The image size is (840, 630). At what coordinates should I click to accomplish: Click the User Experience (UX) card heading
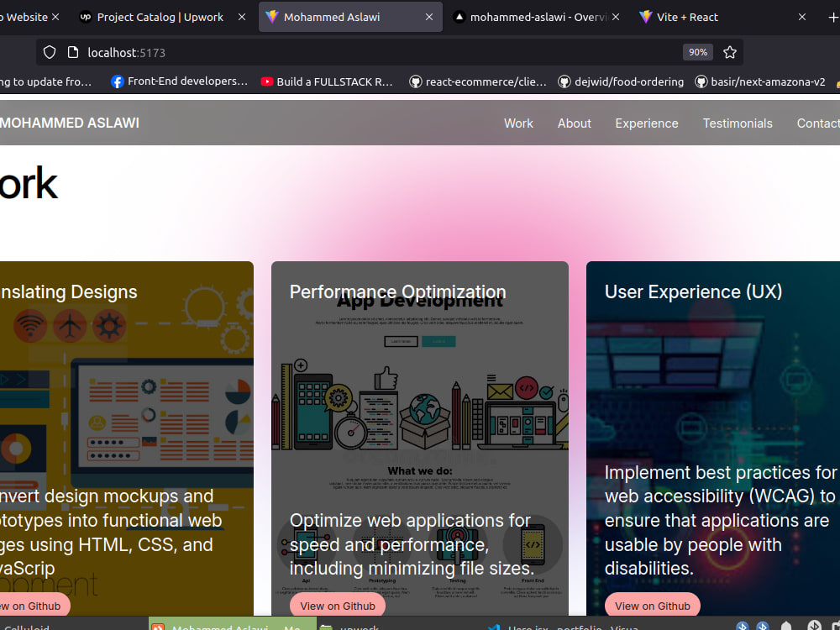pos(693,292)
